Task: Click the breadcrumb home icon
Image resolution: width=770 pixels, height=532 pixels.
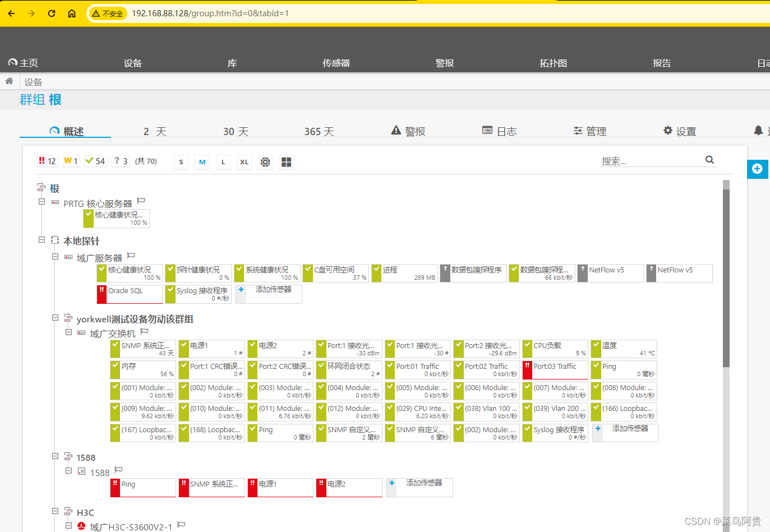Action: [9, 81]
